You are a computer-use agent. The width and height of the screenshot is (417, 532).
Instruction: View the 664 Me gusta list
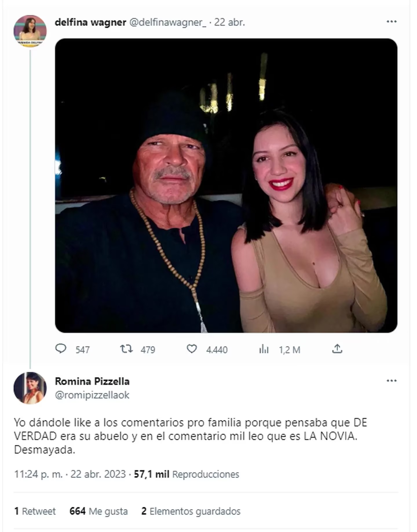[98, 511]
